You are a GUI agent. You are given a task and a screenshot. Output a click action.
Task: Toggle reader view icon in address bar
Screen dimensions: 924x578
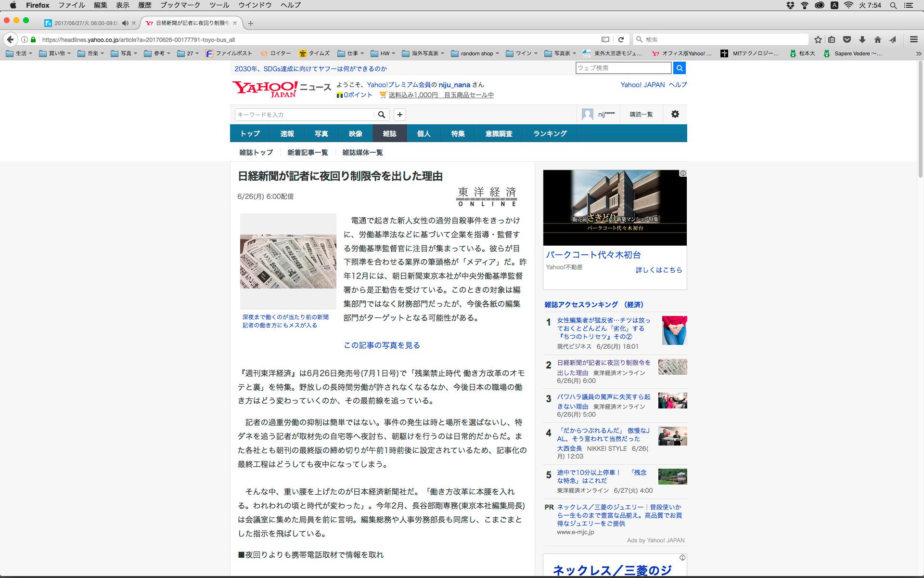[605, 39]
